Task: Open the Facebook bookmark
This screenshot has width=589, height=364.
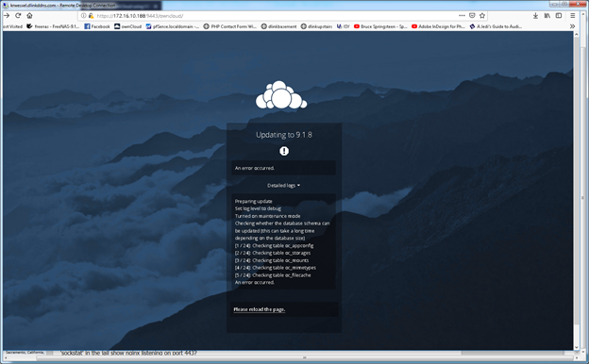Action: click(x=97, y=26)
